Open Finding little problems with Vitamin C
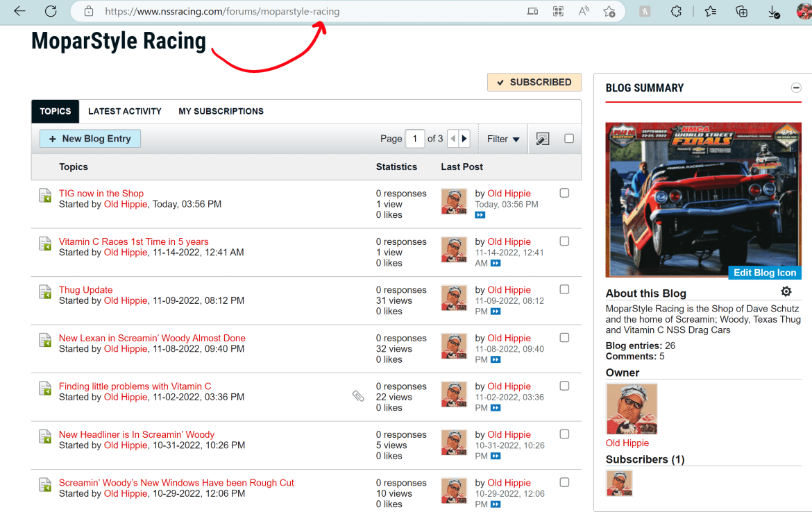 (x=135, y=386)
